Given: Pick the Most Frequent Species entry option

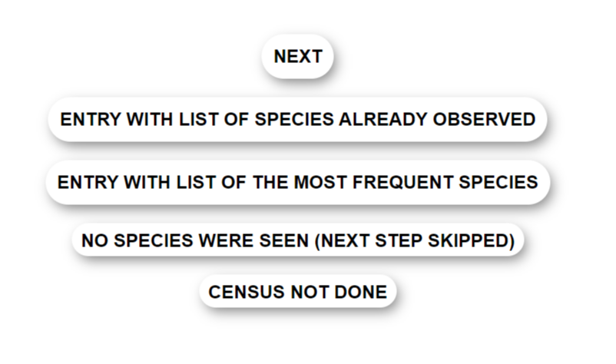Looking at the screenshot, I should click(x=297, y=183).
